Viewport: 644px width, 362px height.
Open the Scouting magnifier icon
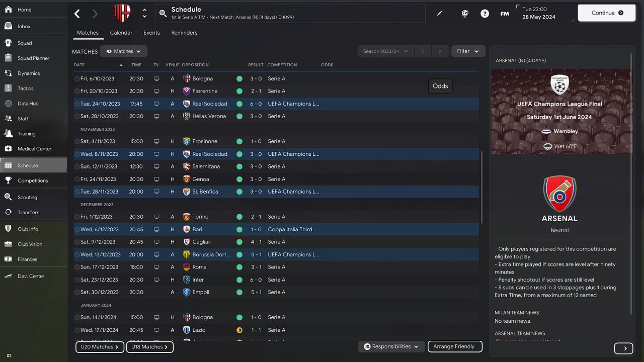(x=8, y=197)
